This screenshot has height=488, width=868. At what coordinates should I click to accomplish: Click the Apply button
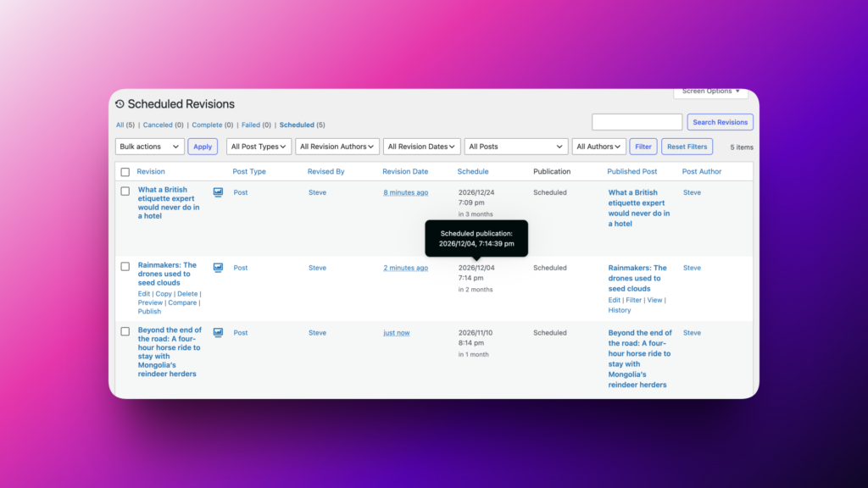(x=203, y=147)
